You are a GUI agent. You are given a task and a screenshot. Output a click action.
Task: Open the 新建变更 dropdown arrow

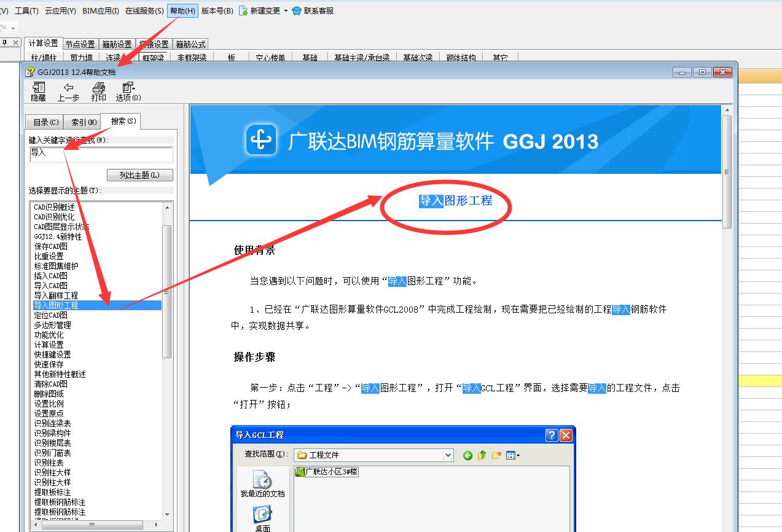click(x=286, y=11)
